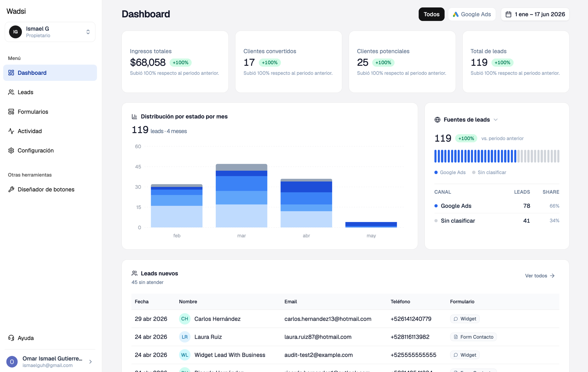
Task: Expand Omar Ismael profile chevron
Action: (91, 362)
